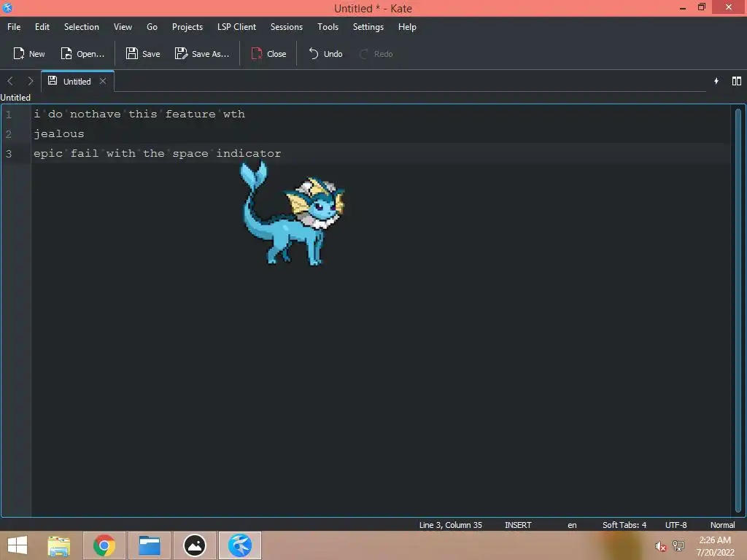Click the Kate icon in taskbar
Screen dimensions: 747x560
[239, 545]
